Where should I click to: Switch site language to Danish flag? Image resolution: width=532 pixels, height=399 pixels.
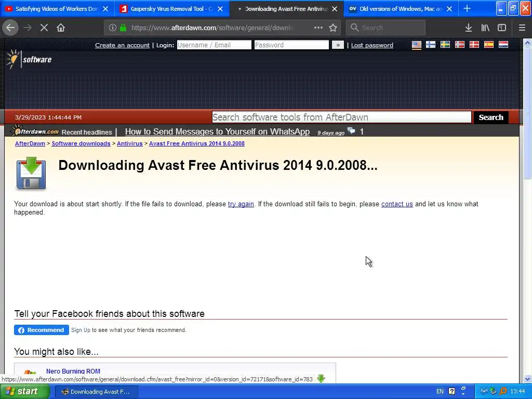point(474,45)
